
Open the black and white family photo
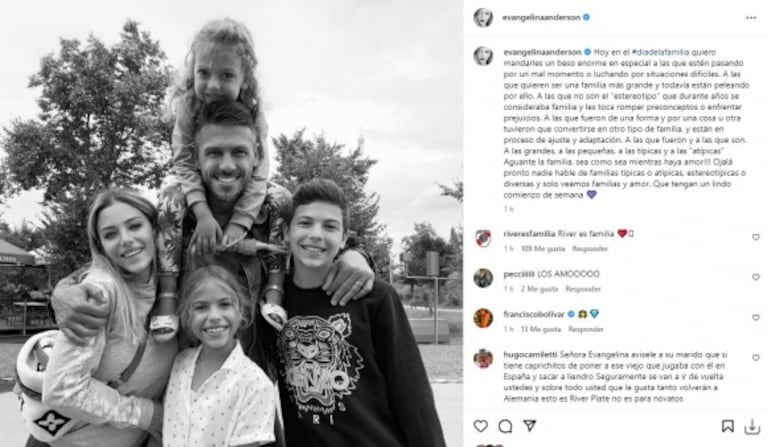click(x=231, y=224)
